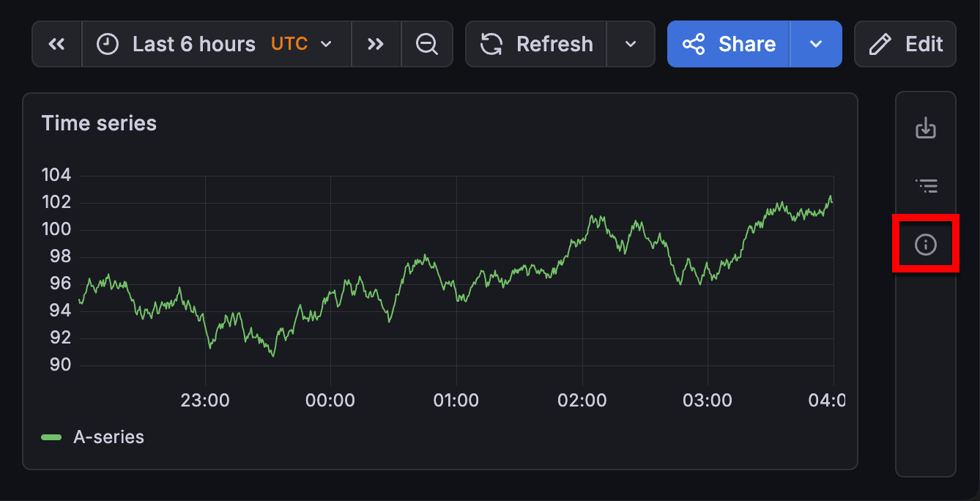The image size is (980, 501).
Task: Open the auto-refresh interval dropdown
Action: [x=631, y=44]
